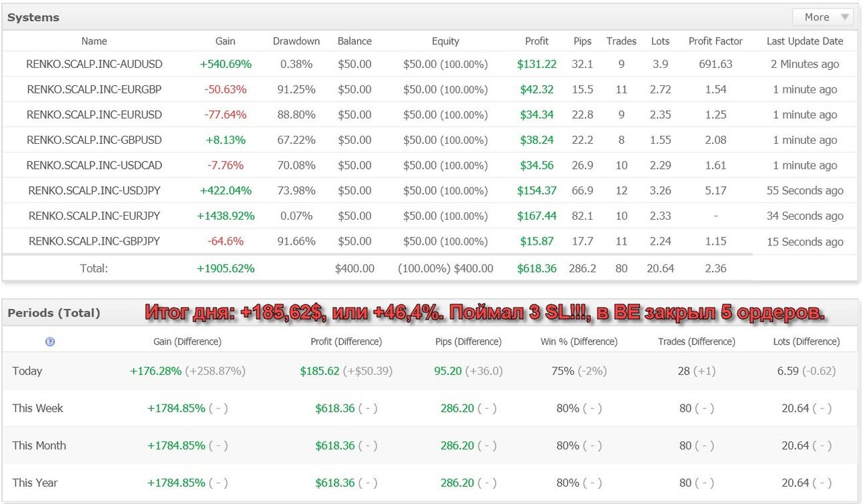This screenshot has height=504, width=862.
Task: Select the This Week period row label
Action: tap(38, 408)
